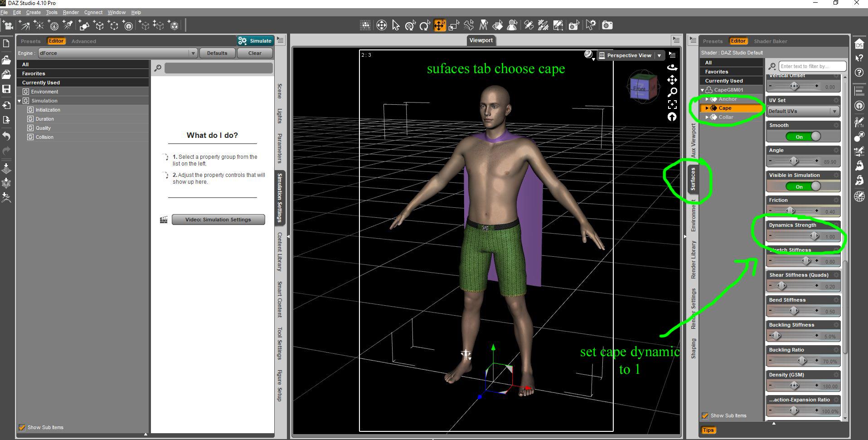868x440 pixels.
Task: Click the Create New Camera icon
Action: pyautogui.click(x=7, y=25)
